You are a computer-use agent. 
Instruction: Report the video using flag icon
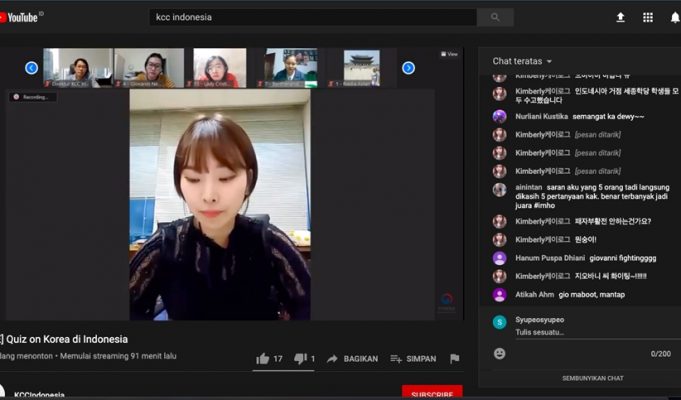click(454, 358)
